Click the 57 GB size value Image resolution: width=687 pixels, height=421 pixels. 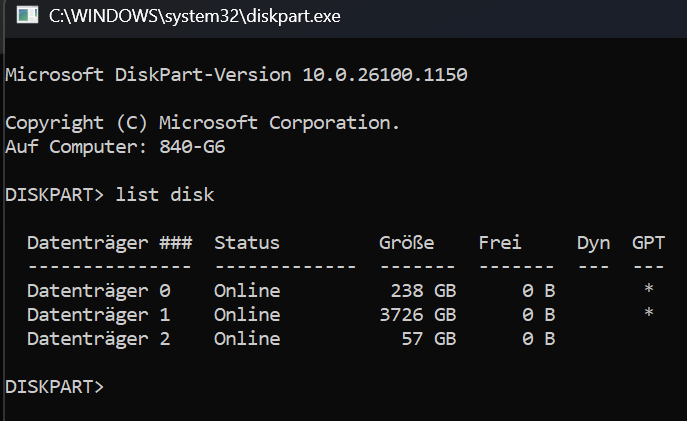(x=429, y=339)
